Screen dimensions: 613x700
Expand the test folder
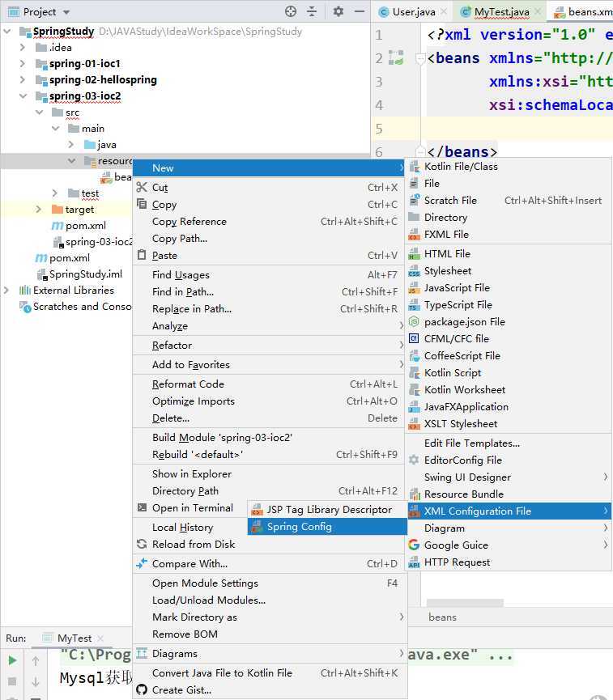55,193
